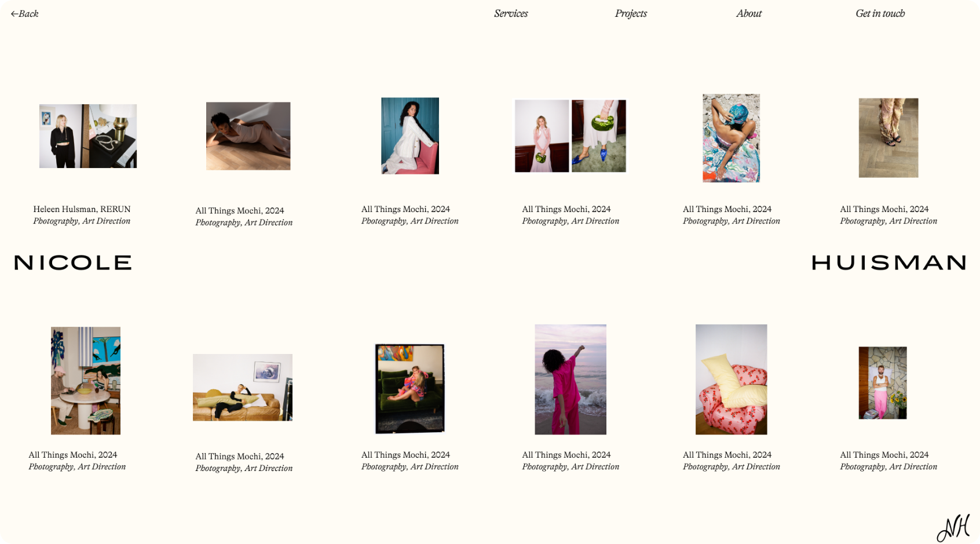The height and width of the screenshot is (544, 980).
Task: Click the Get in touch link
Action: pyautogui.click(x=880, y=13)
